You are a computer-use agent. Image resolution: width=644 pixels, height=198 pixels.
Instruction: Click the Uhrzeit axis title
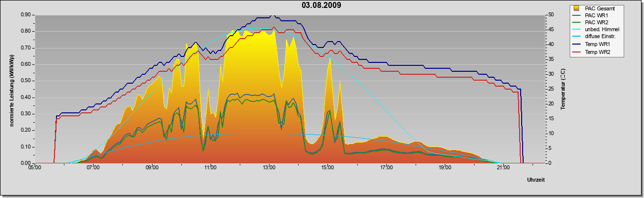point(536,181)
